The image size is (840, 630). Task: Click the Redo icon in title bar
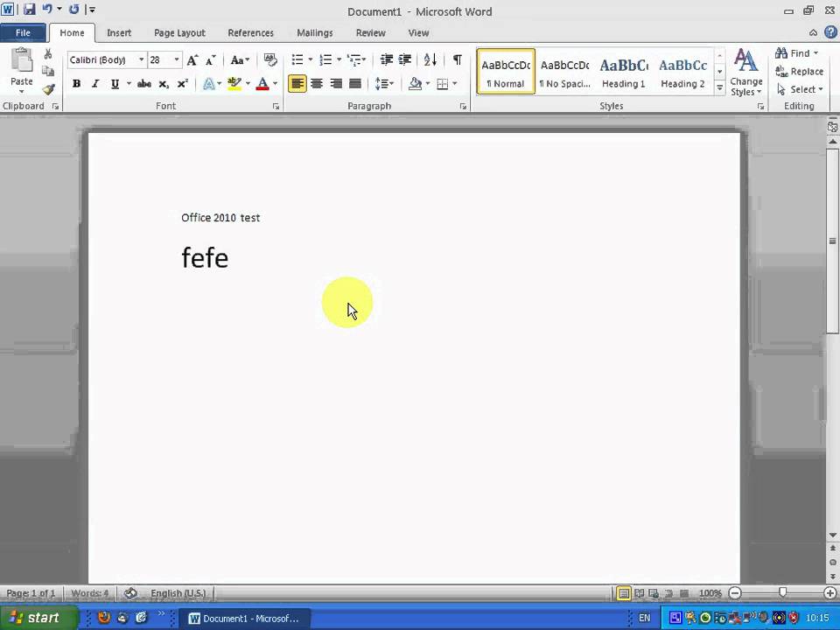[x=73, y=9]
